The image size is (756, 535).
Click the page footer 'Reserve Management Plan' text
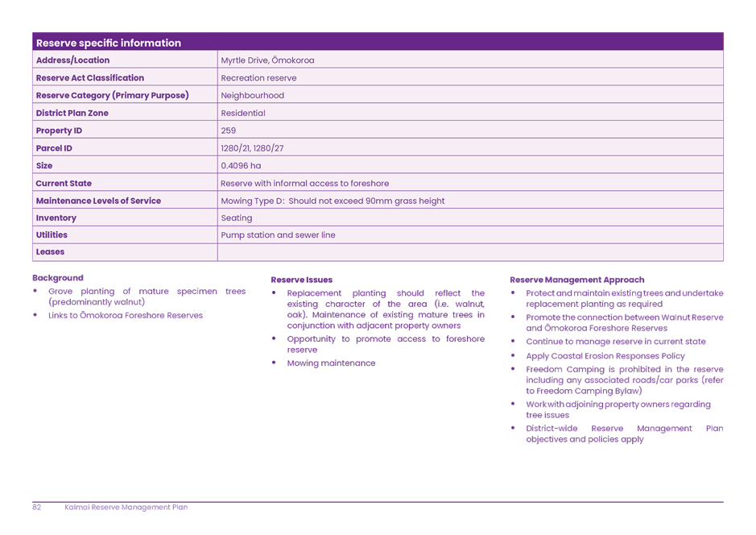click(x=126, y=508)
